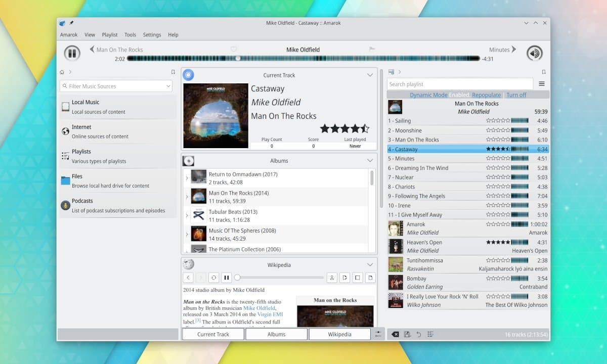Open the Files folder icon

pos(65,180)
